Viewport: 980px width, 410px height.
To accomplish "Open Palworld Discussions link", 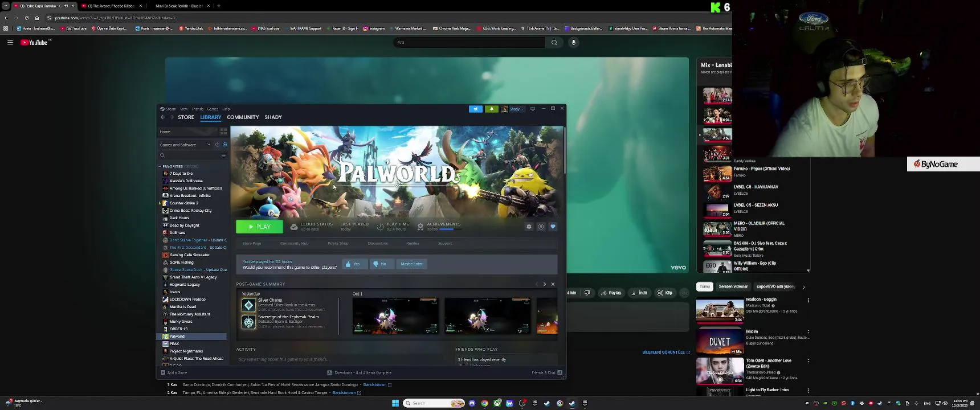I will tap(377, 243).
